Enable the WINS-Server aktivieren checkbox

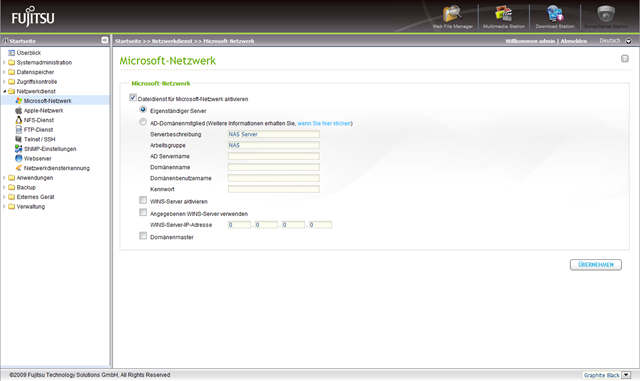coord(143,200)
